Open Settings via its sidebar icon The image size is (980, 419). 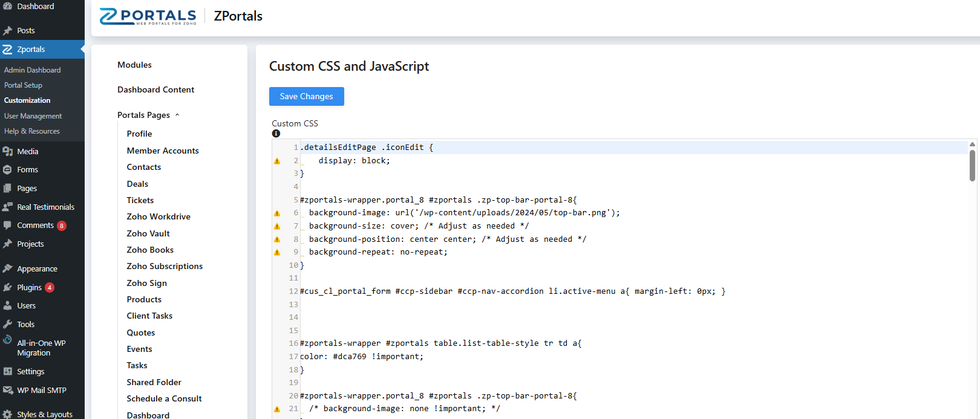(7, 372)
